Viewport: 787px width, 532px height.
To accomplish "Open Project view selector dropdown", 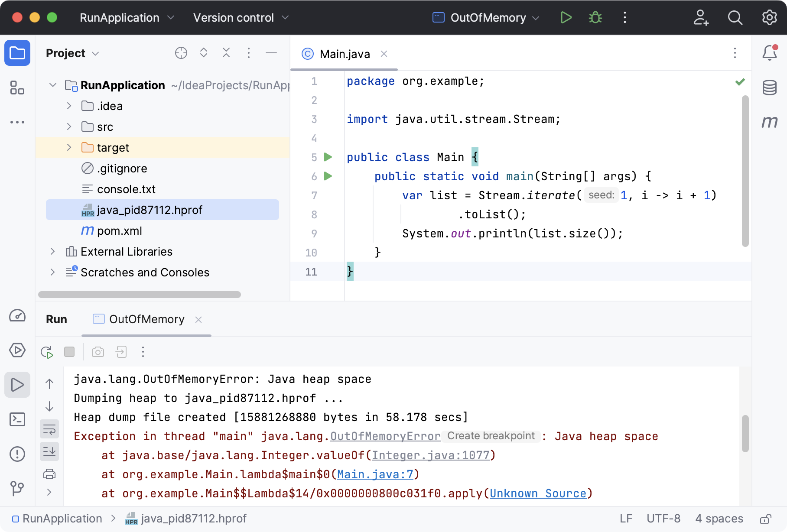I will (x=72, y=53).
